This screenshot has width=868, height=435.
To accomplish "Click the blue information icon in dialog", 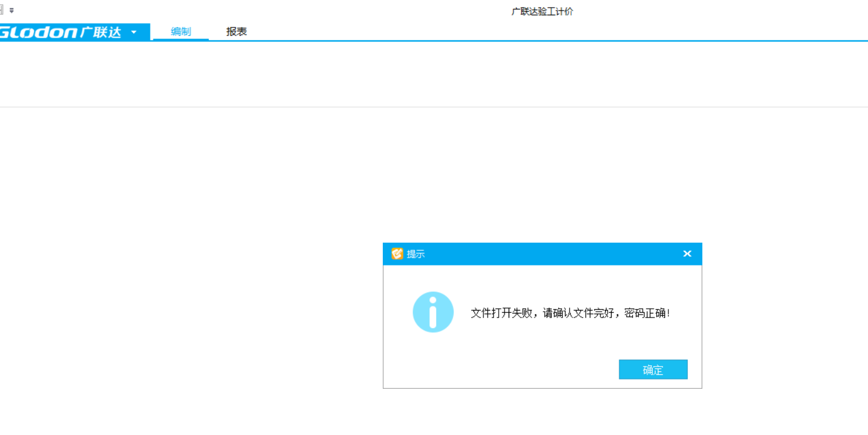I will click(x=433, y=312).
